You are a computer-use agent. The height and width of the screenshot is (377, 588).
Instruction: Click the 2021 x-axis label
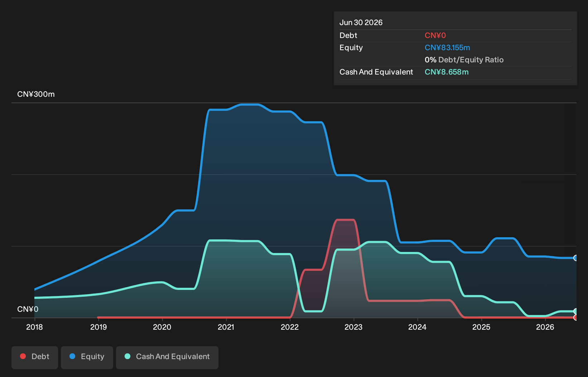tap(226, 327)
